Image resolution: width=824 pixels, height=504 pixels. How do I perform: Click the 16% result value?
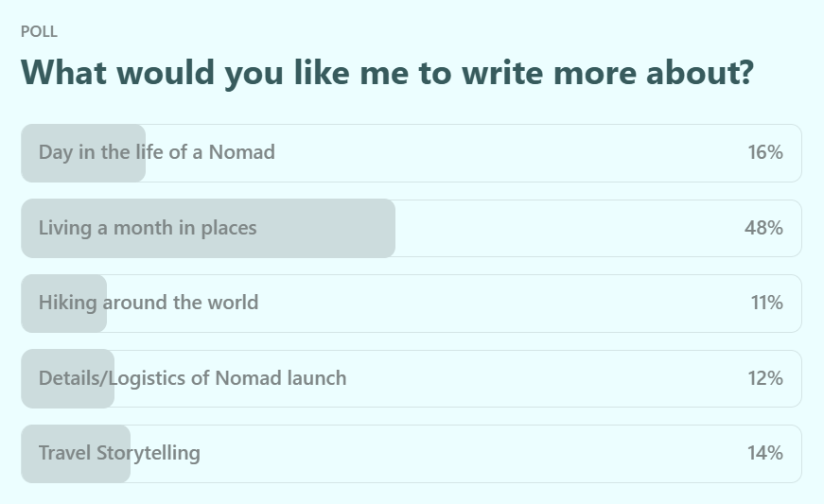[x=765, y=152]
